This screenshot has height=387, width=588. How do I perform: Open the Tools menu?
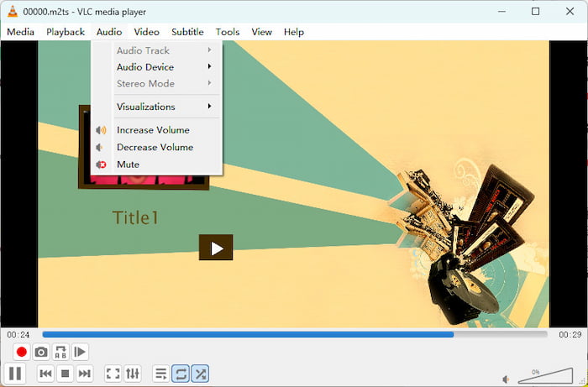[228, 32]
